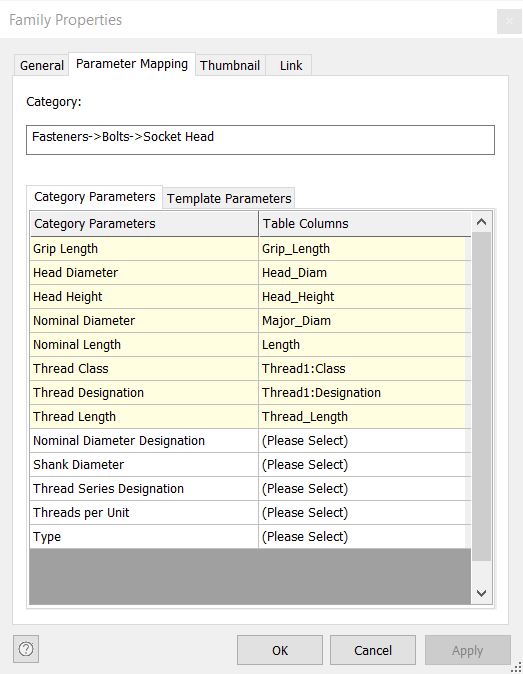Select the Thread Series Designation parameter cell
This screenshot has height=674, width=523.
point(144,489)
